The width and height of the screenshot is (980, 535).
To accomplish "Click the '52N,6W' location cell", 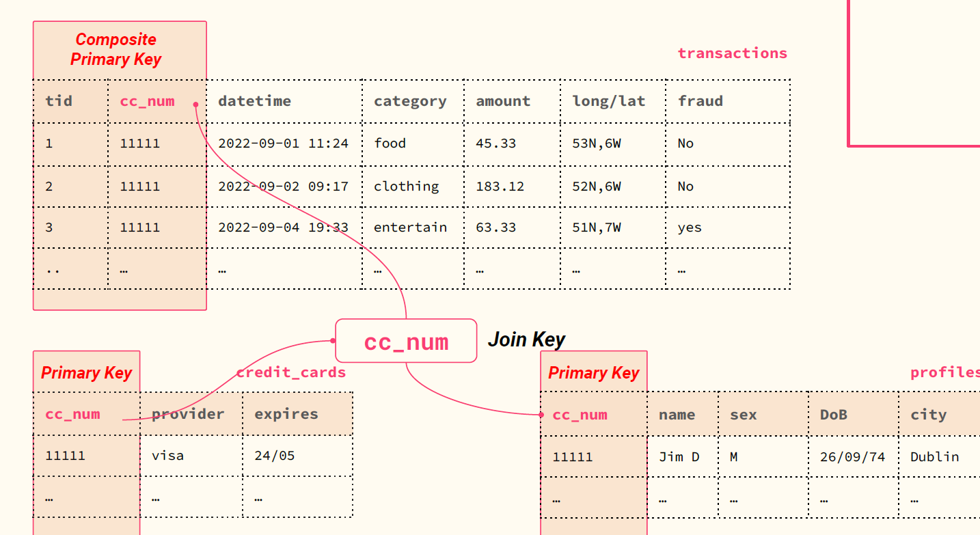I will tap(597, 187).
